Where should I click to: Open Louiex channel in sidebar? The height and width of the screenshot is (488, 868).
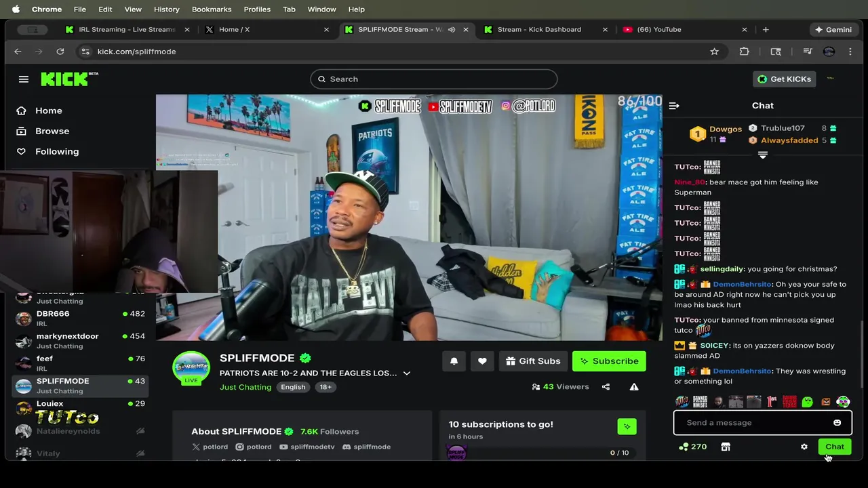pos(81,407)
